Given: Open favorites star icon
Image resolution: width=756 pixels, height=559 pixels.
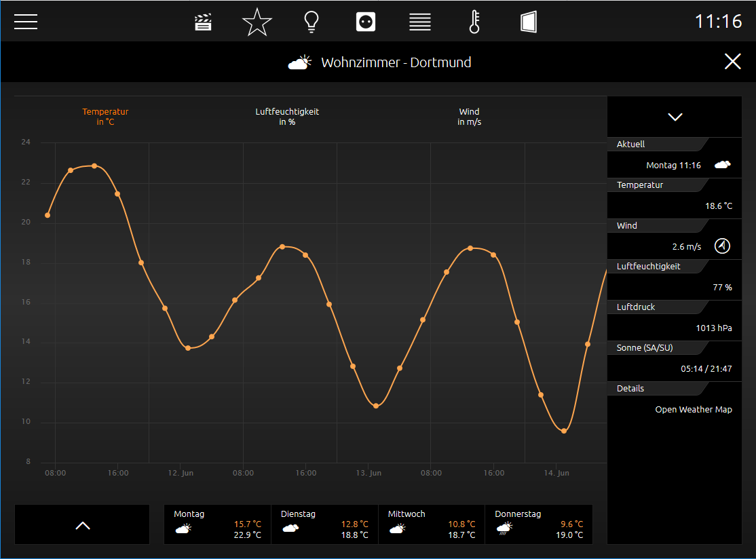Looking at the screenshot, I should click(257, 22).
